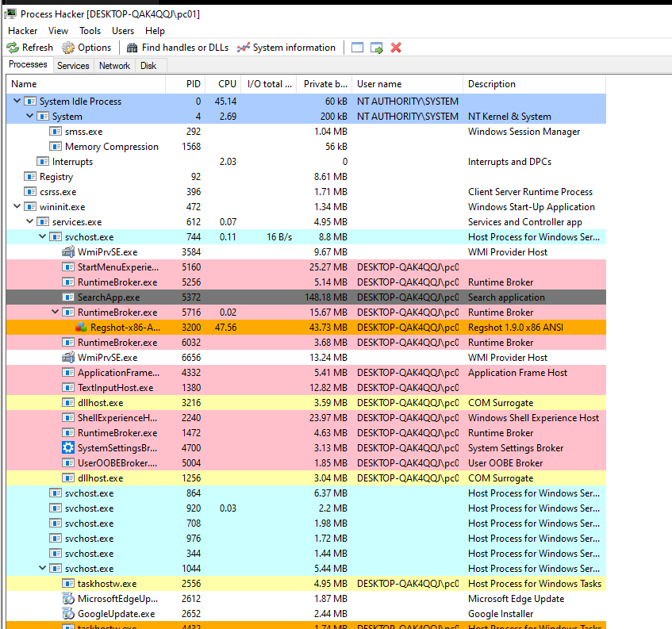Select svchost.exe PID 708 row
This screenshot has height=629, width=672.
pos(306,524)
